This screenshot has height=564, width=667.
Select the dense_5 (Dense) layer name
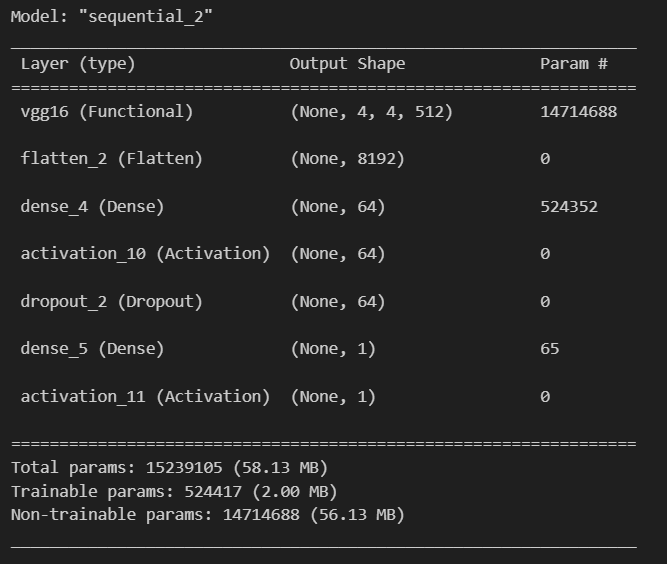click(x=92, y=349)
